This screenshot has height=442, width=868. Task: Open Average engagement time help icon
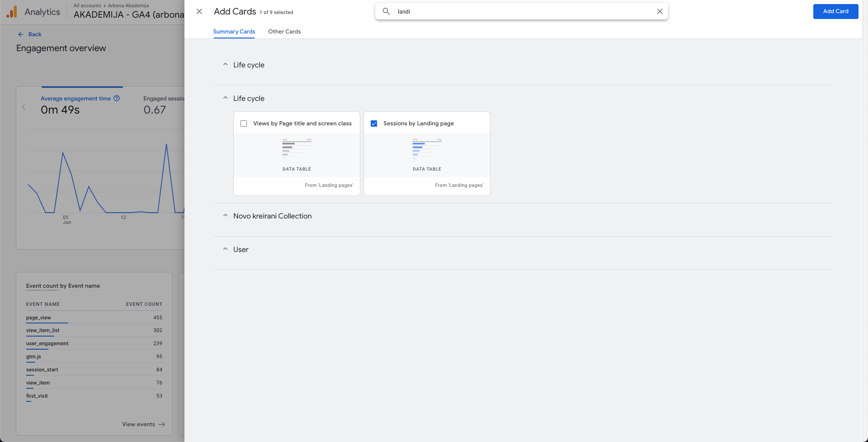tap(117, 98)
